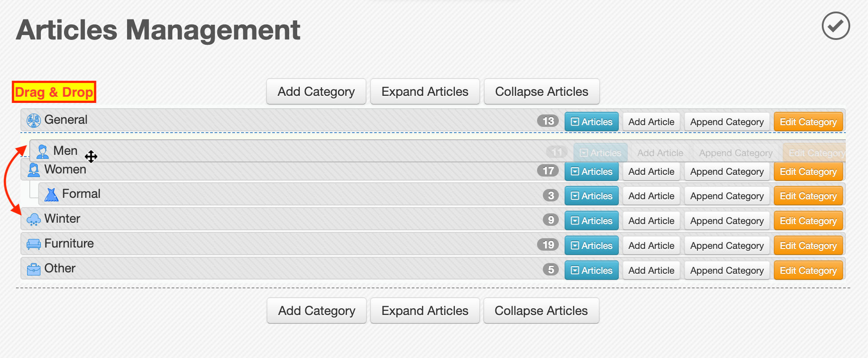Click the Formal dress icon
Screen dimensions: 868x358
(x=52, y=194)
